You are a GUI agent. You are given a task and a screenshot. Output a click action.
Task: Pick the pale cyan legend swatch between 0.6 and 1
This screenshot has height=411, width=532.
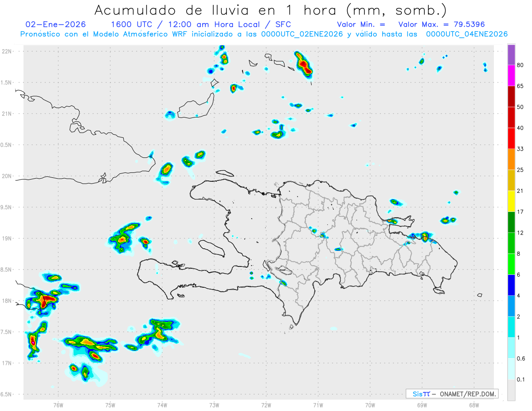tap(511, 348)
